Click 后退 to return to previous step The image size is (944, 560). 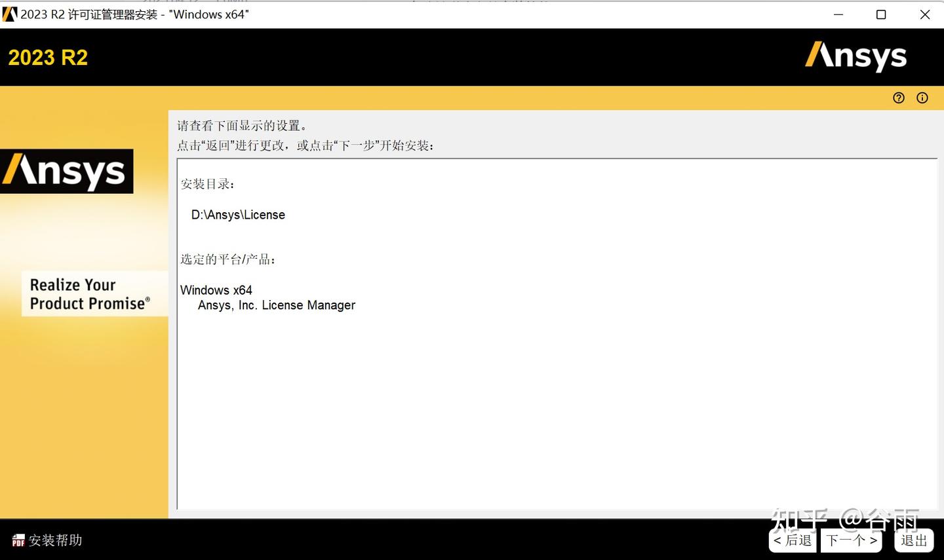(793, 540)
